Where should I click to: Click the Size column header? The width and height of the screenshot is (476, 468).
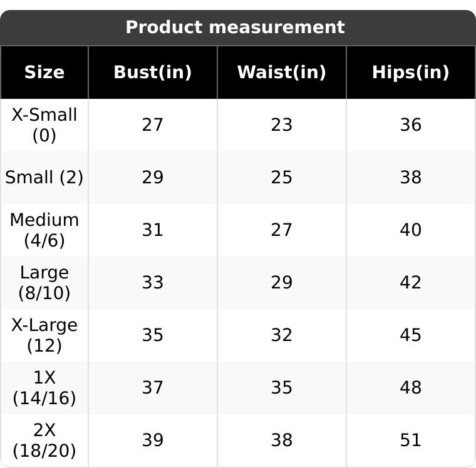(x=44, y=73)
